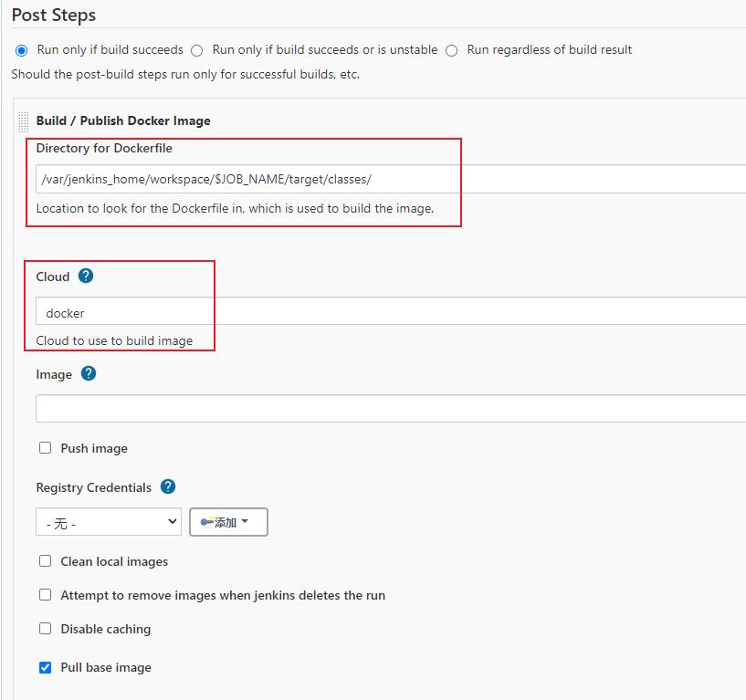Open the Registry Credentials '- 无 -' dropdown
746x700 pixels.
[x=109, y=522]
